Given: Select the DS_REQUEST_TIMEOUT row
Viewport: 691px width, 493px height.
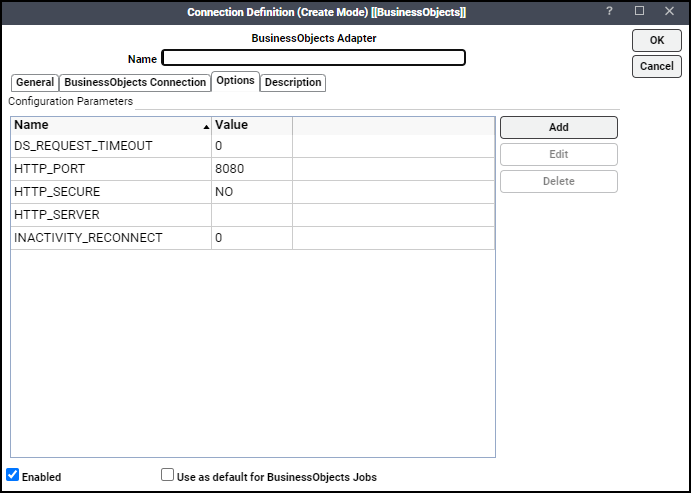Looking at the screenshot, I should tap(253, 146).
